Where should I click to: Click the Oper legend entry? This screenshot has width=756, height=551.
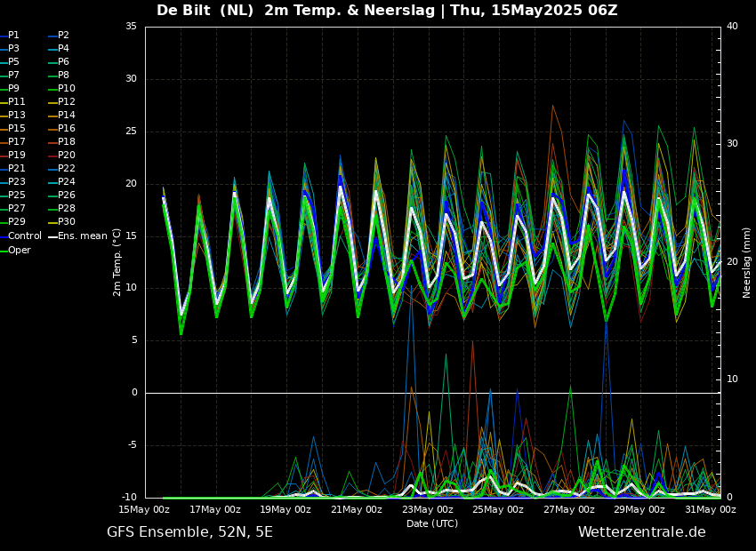(19, 251)
